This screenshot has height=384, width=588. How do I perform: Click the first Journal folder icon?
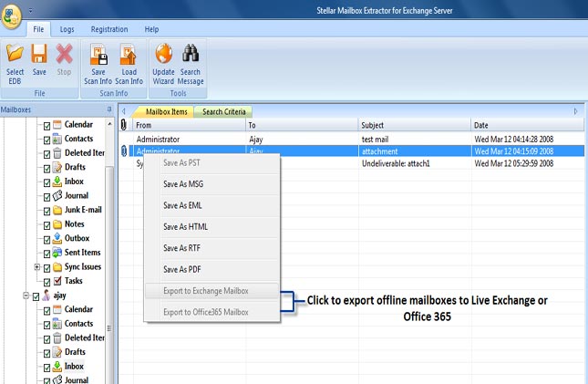coord(57,195)
